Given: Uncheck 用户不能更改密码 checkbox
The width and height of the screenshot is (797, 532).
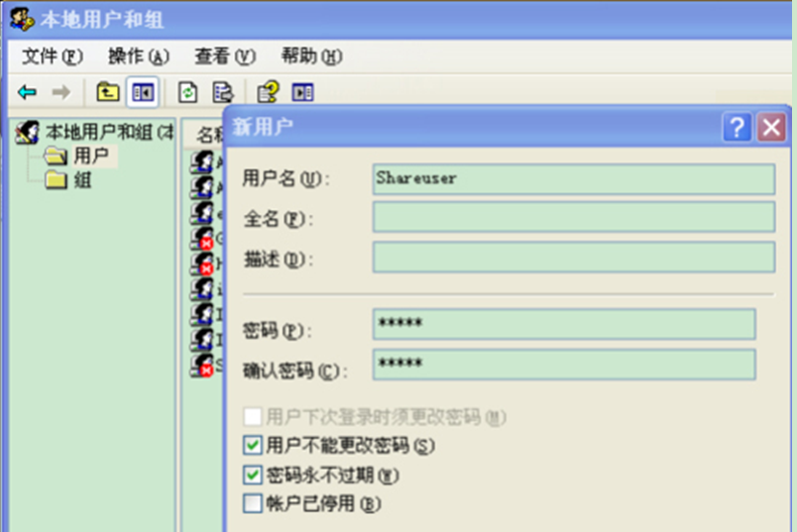Looking at the screenshot, I should tap(253, 445).
